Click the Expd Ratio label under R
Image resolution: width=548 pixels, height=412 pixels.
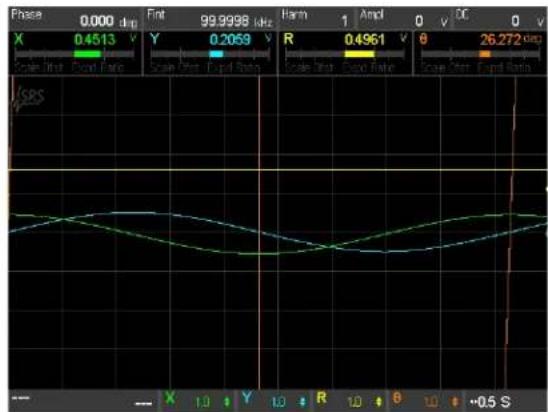click(368, 67)
